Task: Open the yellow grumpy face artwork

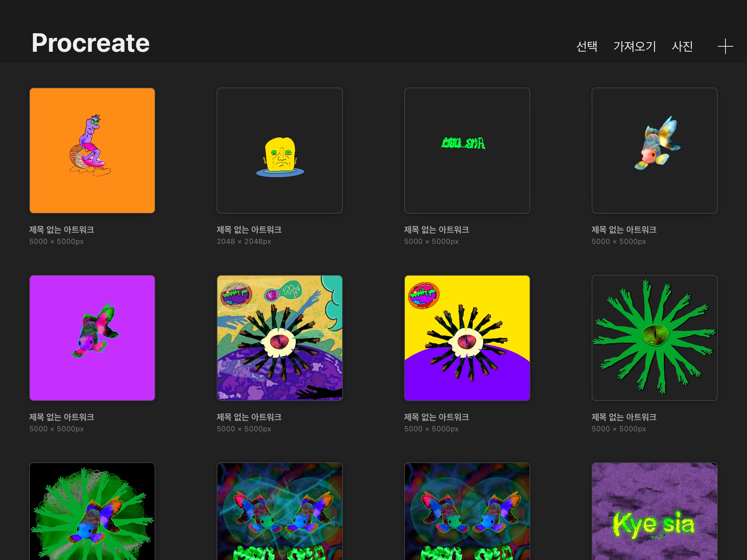Action: 280,150
